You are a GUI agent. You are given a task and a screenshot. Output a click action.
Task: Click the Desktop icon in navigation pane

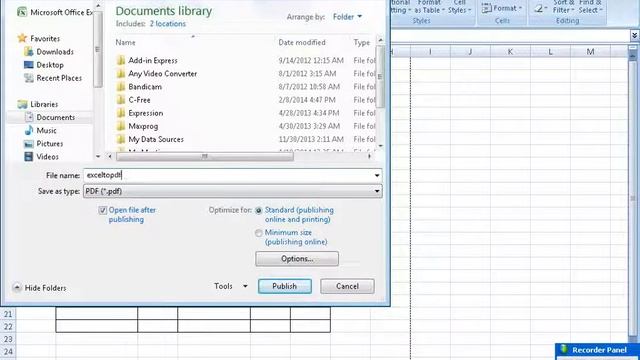coord(29,64)
